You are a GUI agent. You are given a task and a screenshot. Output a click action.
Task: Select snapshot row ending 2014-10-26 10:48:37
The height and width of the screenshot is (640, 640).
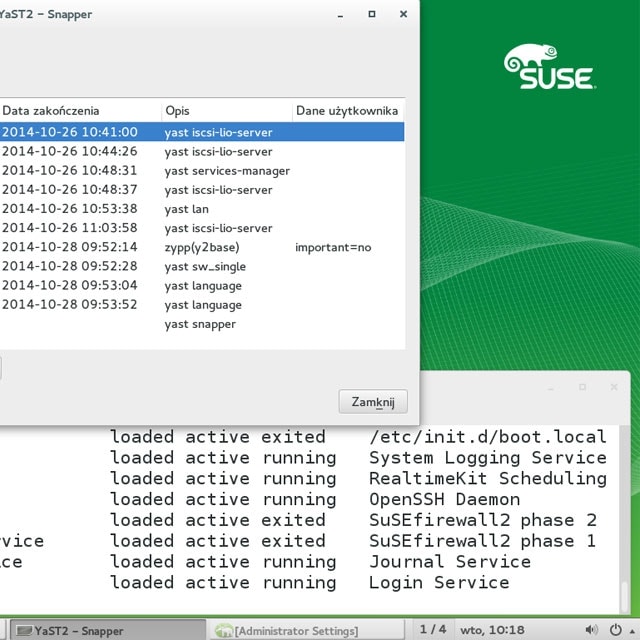pyautogui.click(x=202, y=190)
